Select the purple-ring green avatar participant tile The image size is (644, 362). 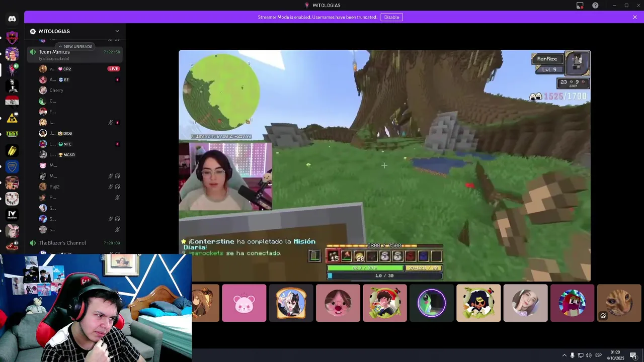(432, 303)
